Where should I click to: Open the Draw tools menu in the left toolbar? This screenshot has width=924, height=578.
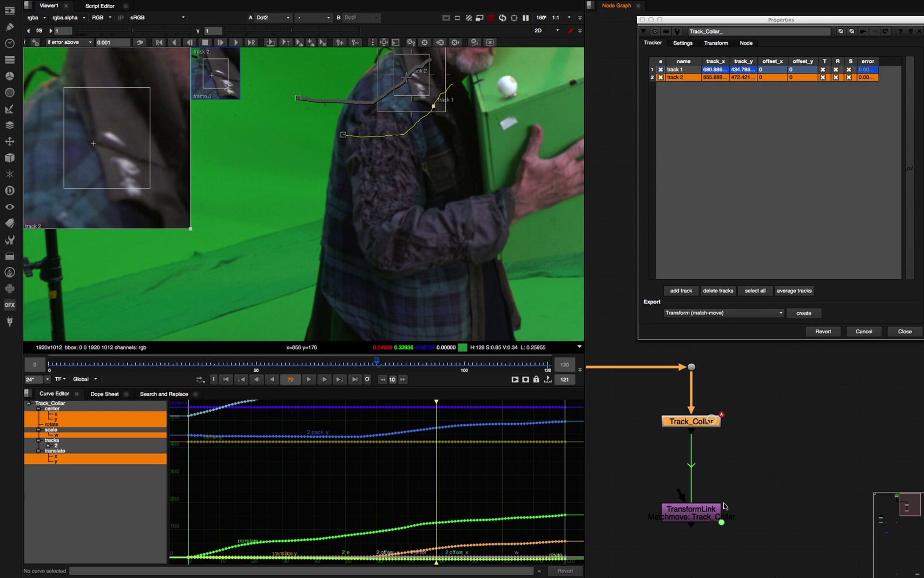10,27
